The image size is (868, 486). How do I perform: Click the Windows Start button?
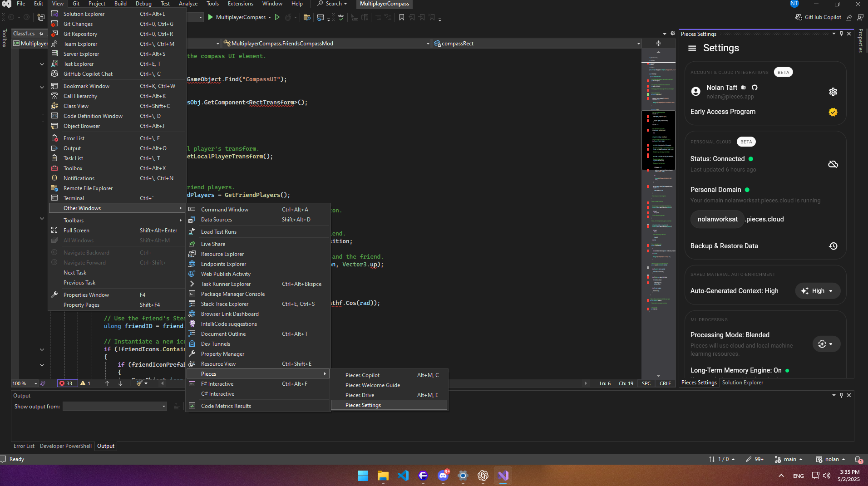pos(363,476)
